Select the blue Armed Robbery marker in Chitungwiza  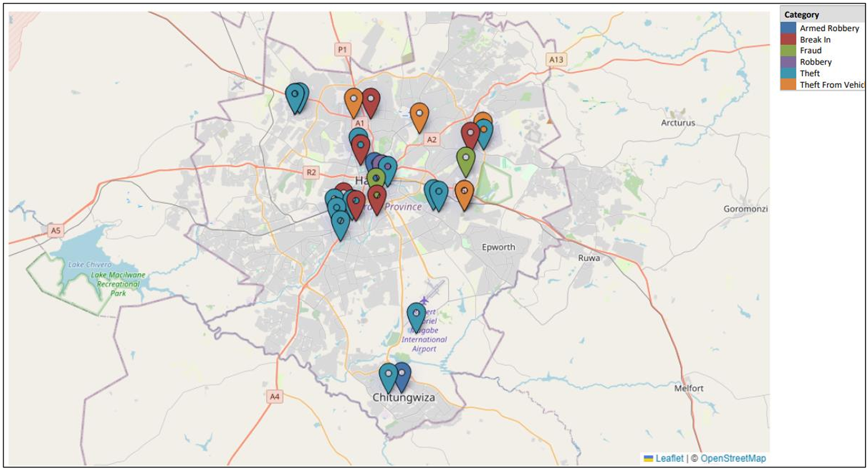pyautogui.click(x=403, y=376)
